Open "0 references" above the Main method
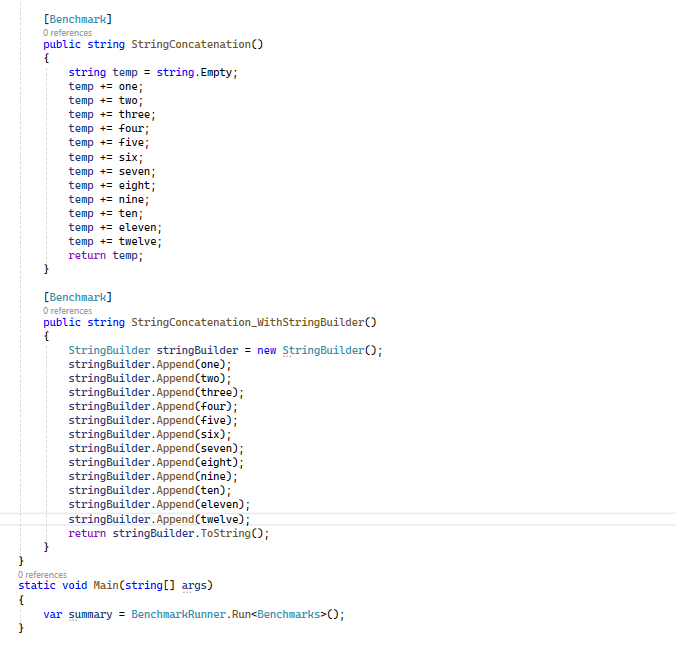The image size is (676, 650). coord(42,575)
